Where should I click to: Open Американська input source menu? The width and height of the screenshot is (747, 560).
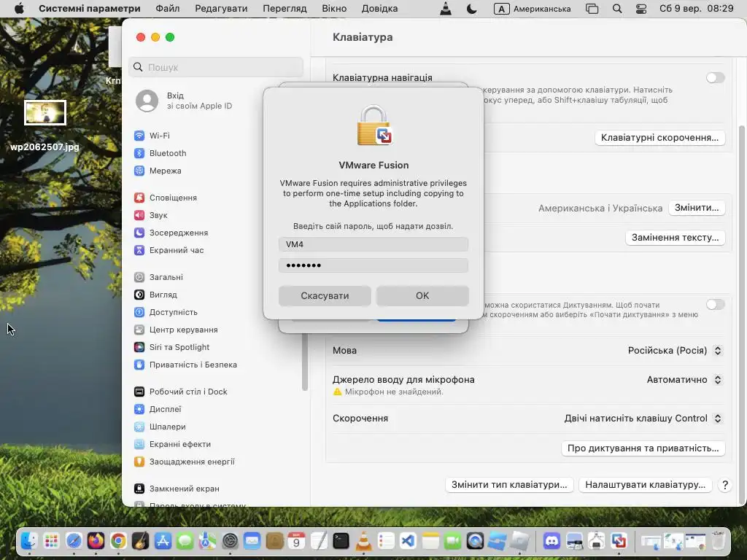(532, 9)
